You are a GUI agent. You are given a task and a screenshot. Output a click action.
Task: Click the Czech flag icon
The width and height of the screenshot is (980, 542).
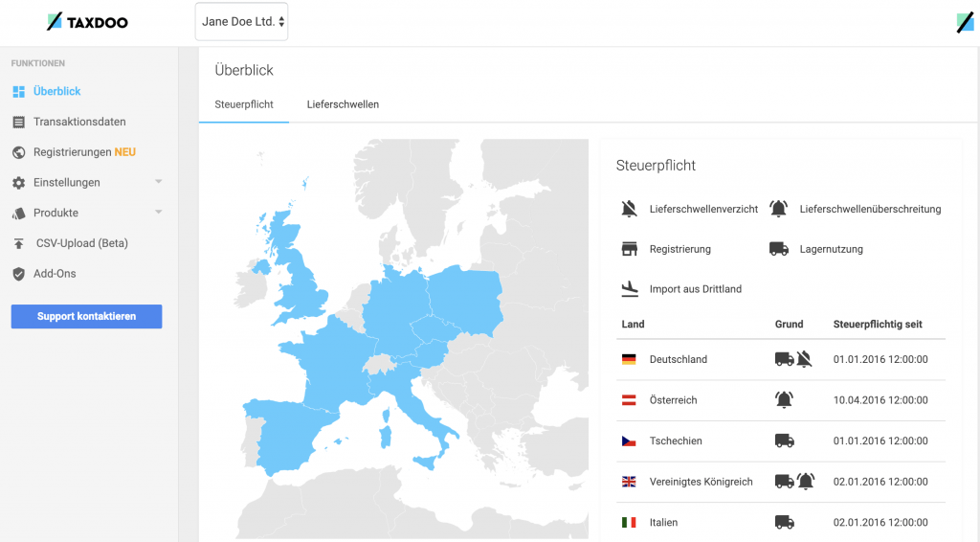[x=629, y=440]
